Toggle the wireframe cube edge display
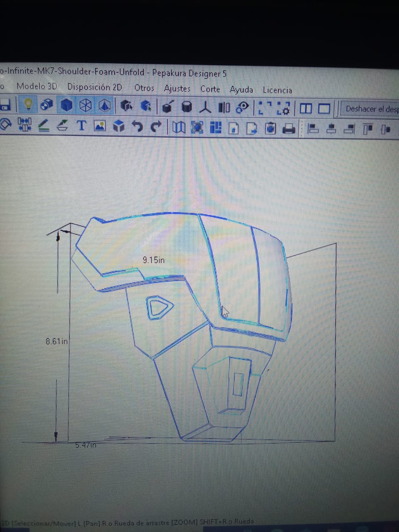Viewport: 399px width, 532px height. point(86,105)
